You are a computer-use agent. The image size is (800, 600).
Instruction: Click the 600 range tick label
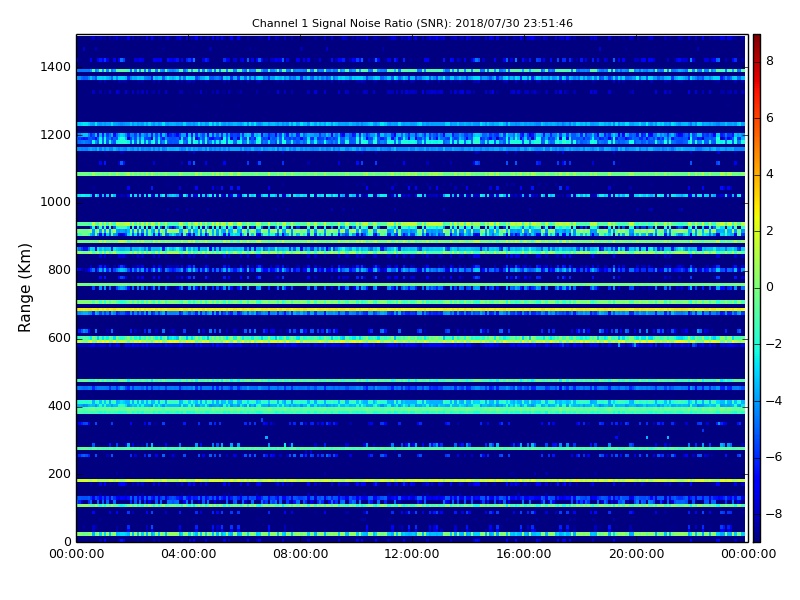59,338
